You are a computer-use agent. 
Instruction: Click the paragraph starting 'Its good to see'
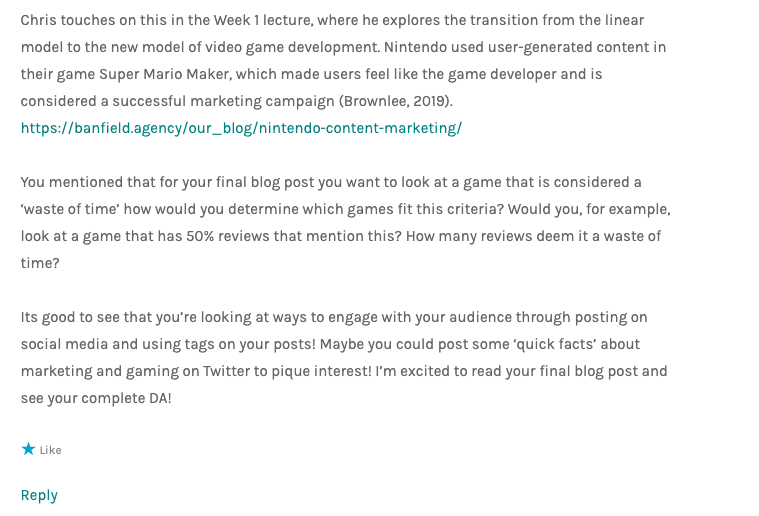tap(344, 358)
